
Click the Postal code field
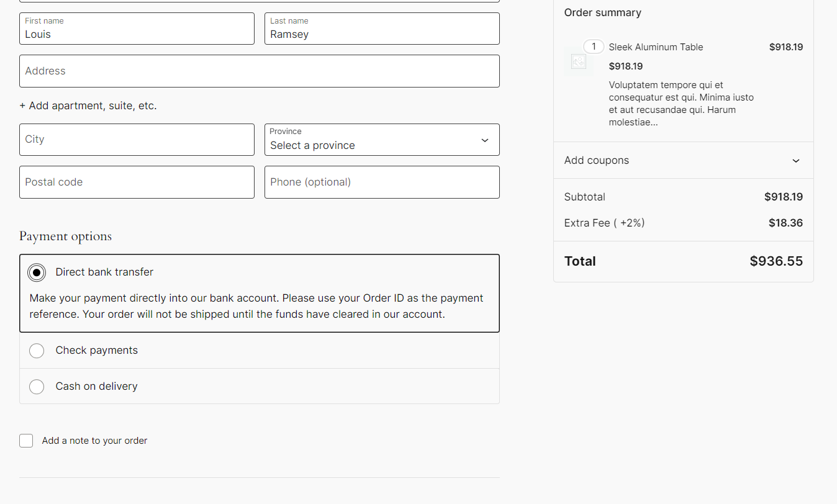[x=137, y=182]
